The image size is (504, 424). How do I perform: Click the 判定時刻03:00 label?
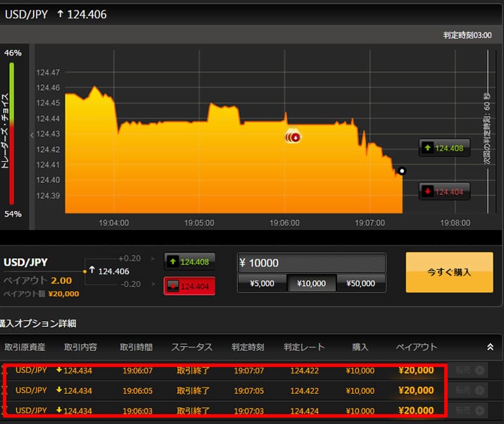[467, 35]
